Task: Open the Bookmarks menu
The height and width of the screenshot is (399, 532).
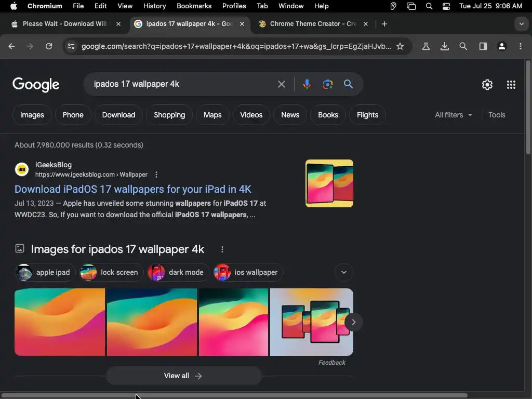Action: [194, 6]
